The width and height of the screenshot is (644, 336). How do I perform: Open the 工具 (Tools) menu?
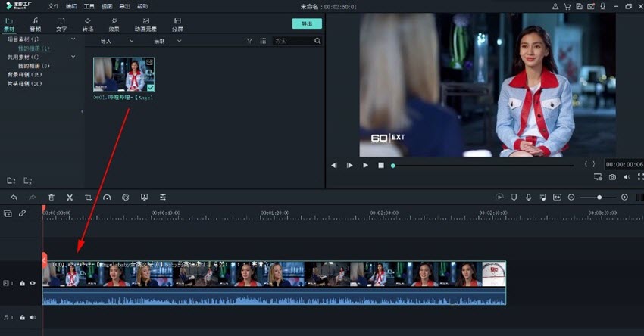click(x=89, y=6)
